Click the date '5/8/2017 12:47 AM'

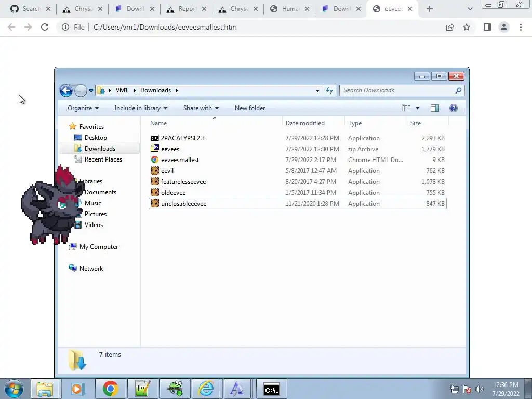coord(311,170)
